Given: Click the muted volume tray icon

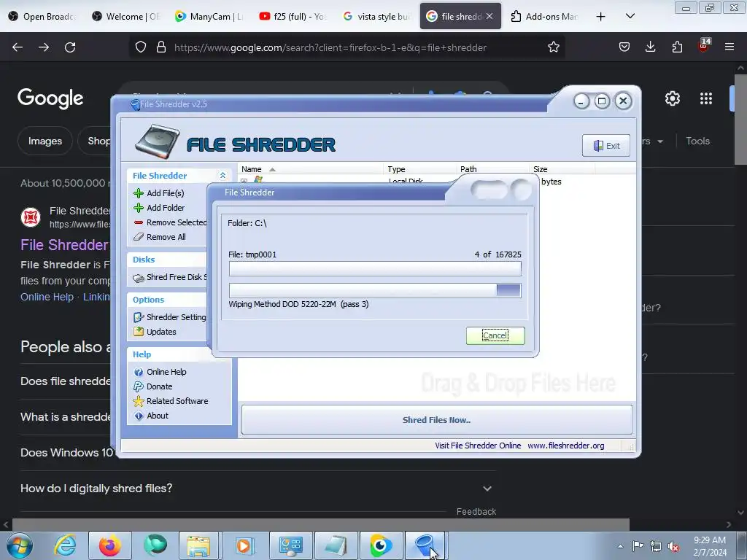Looking at the screenshot, I should (x=673, y=546).
